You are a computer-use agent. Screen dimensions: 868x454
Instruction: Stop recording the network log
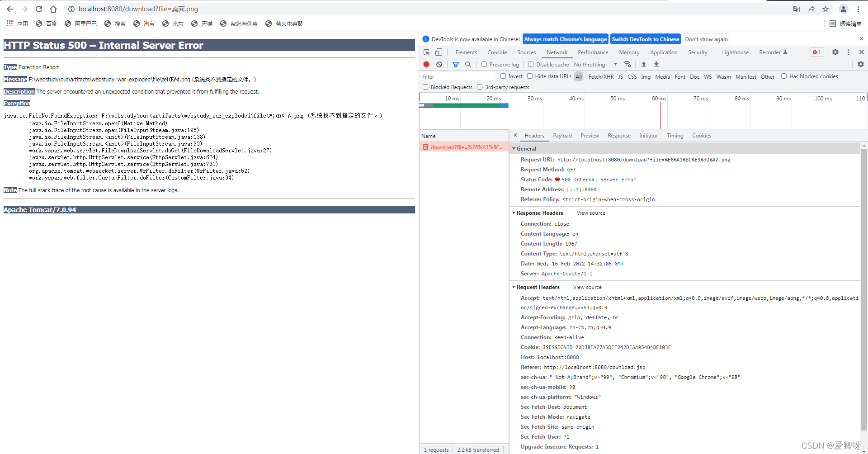click(x=426, y=65)
